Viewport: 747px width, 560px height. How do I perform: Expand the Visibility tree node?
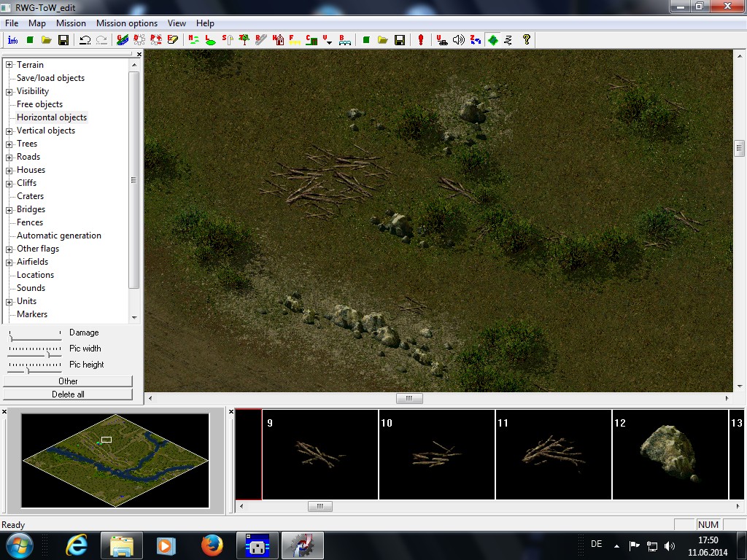(9, 91)
